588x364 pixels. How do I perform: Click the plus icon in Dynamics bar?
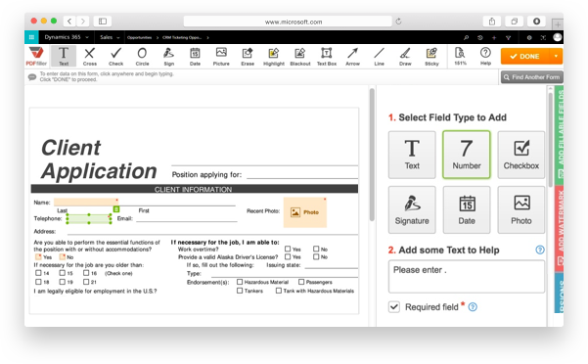pyautogui.click(x=494, y=37)
